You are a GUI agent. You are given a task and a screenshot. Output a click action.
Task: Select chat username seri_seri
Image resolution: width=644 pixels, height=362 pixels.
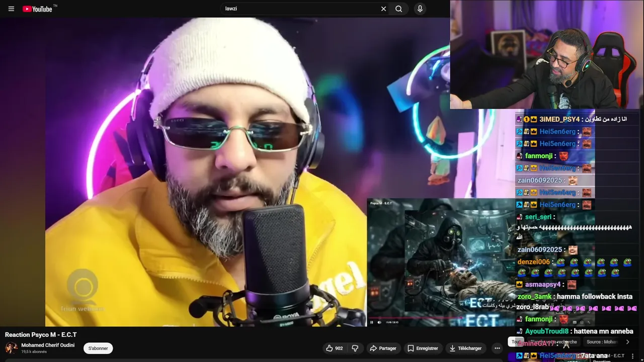tap(538, 217)
